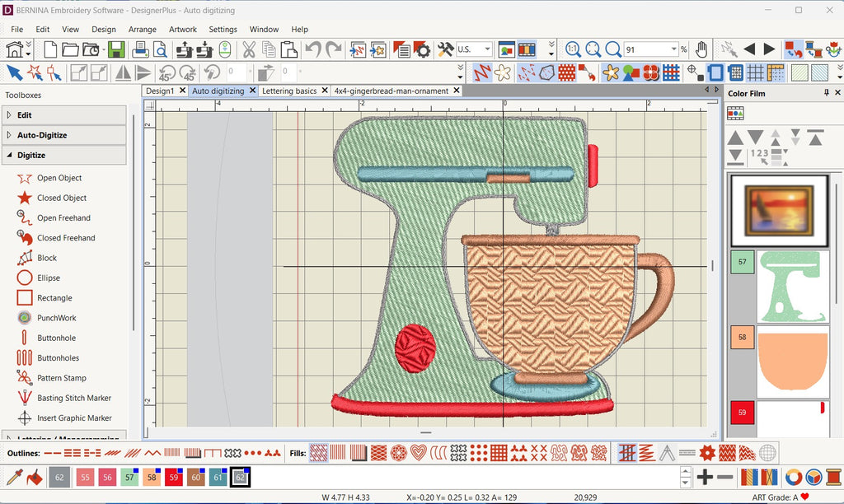
Task: Switch to the Lettering basics tab
Action: point(289,91)
